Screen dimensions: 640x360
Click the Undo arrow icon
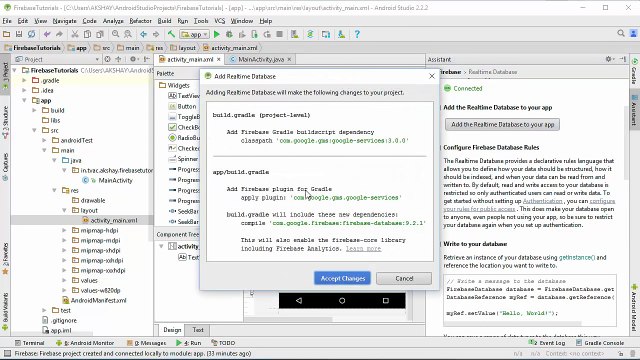47,34
